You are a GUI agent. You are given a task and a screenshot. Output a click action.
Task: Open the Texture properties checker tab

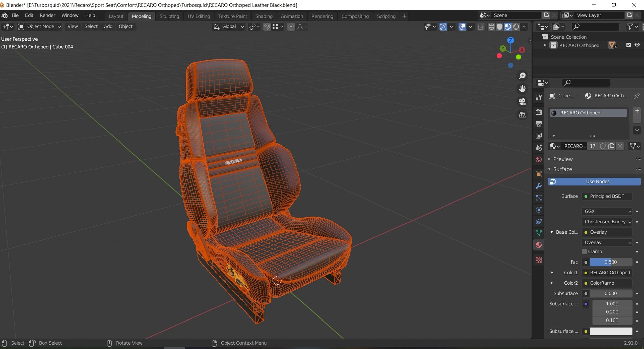click(539, 260)
